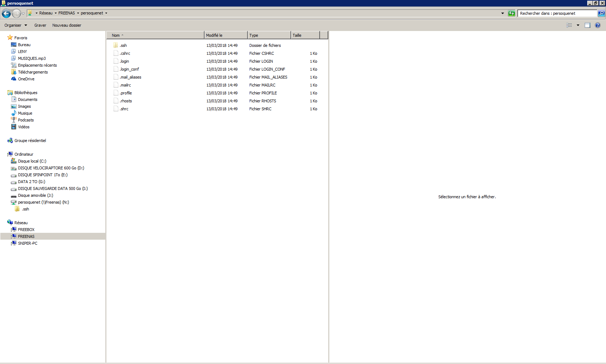The width and height of the screenshot is (606, 364).
Task: Click the search field for persoquenet
Action: pyautogui.click(x=557, y=13)
